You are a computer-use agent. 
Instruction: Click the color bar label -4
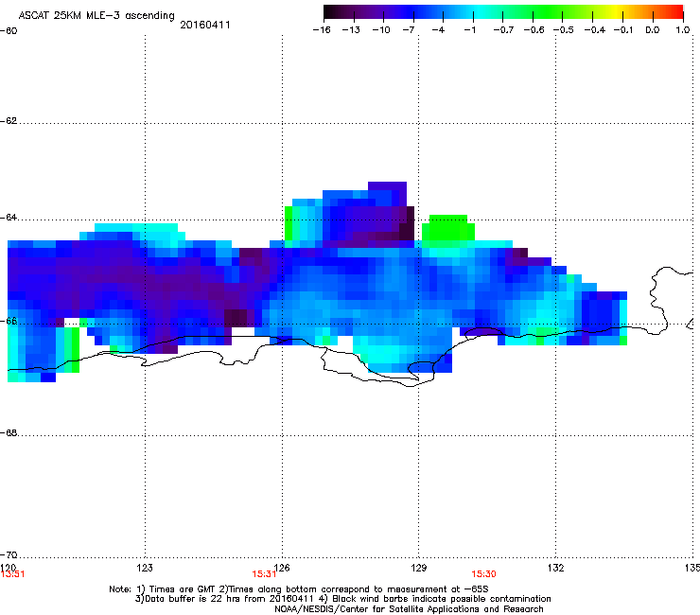(x=438, y=30)
